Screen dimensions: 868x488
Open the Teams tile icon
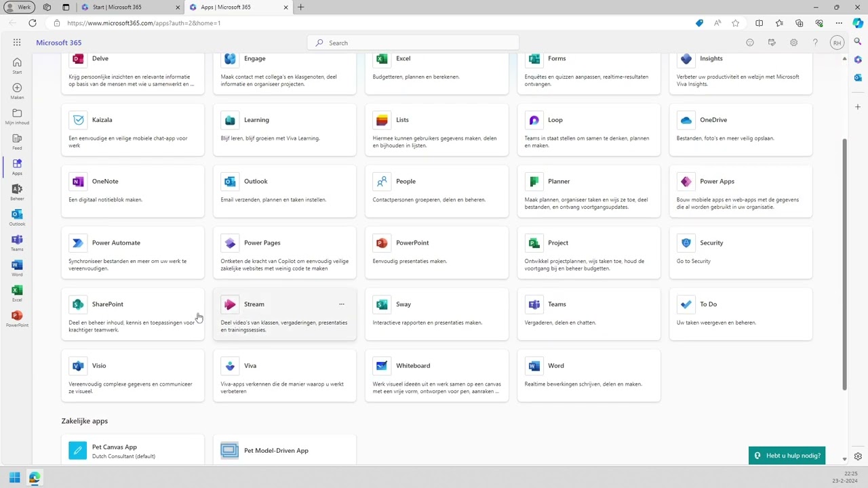pos(534,304)
